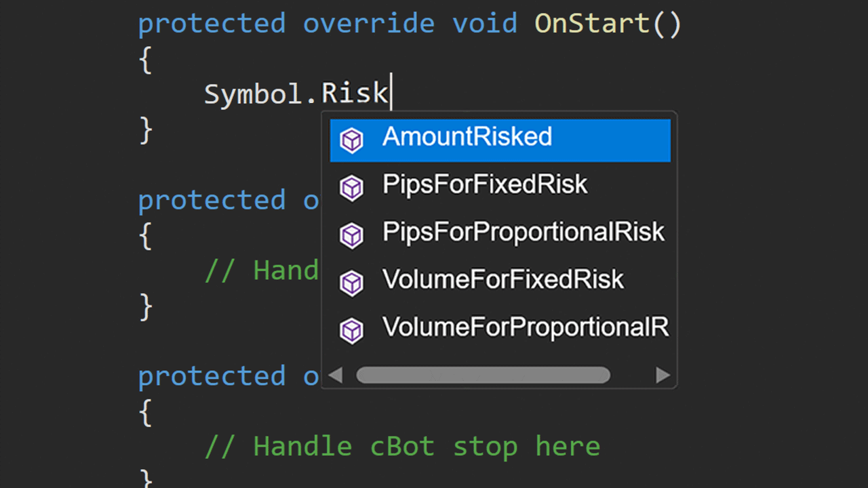Click the cube icon beside AmountRisked
The height and width of the screenshot is (488, 868).
point(351,141)
